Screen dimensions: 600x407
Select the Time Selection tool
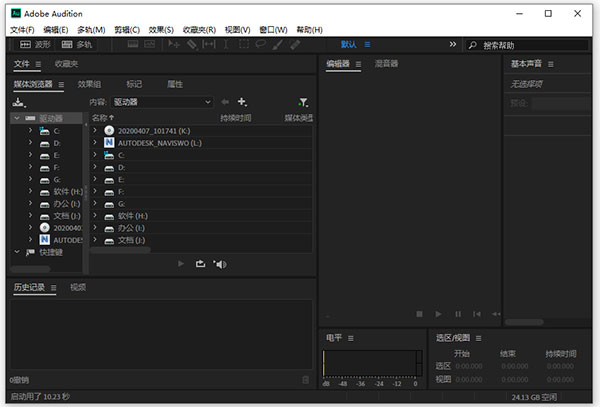[x=226, y=44]
